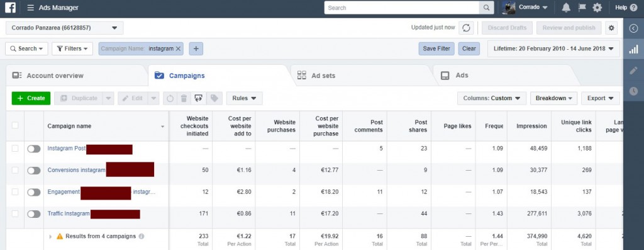Click the green Create button
644x250 pixels.
pos(31,98)
